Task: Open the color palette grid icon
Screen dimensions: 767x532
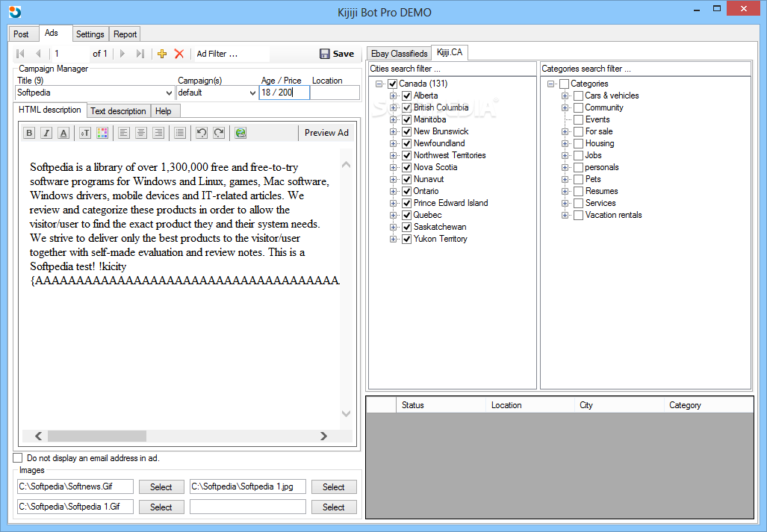Action: [102, 133]
